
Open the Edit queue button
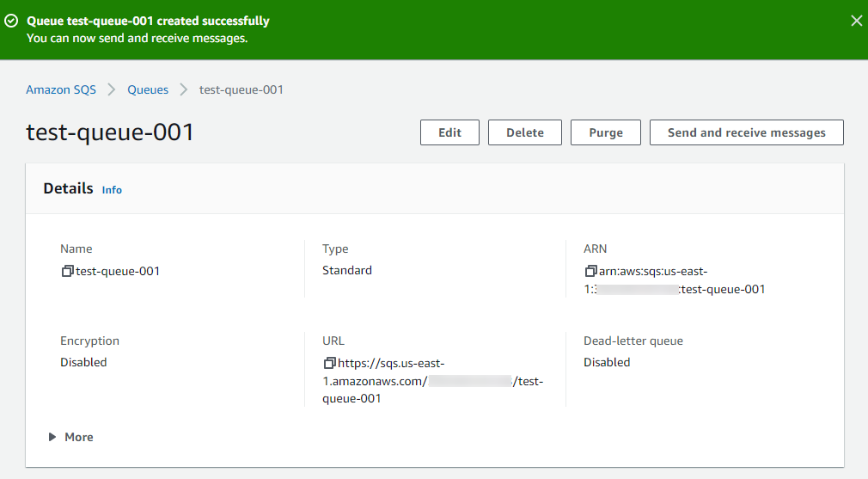[x=449, y=132]
